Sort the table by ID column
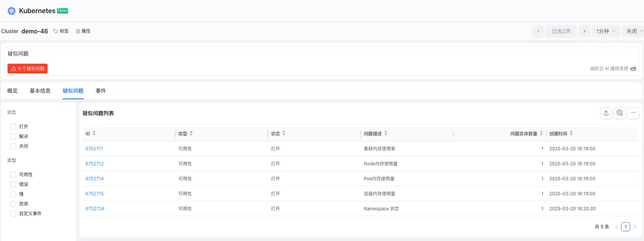The image size is (644, 241). [94, 133]
